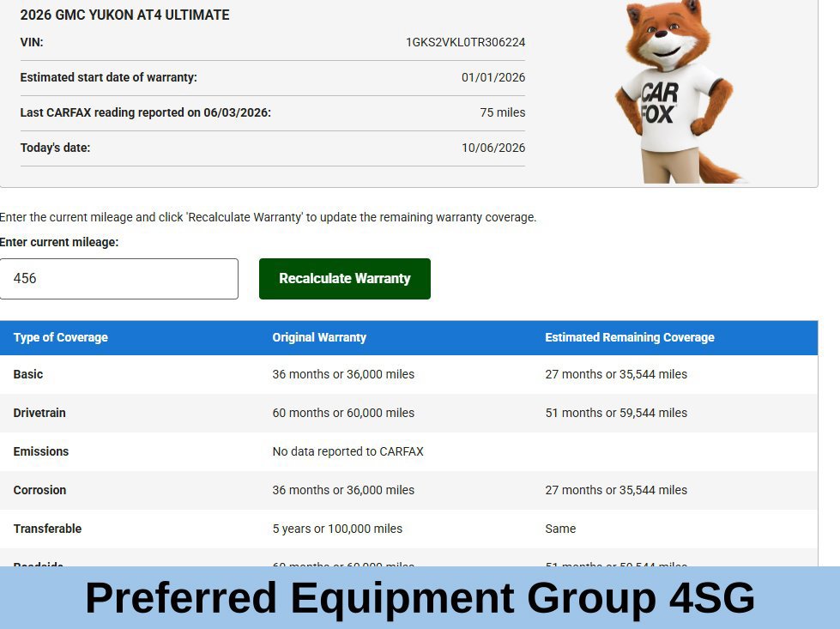Select the Drivetrain coverage row label

39,413
